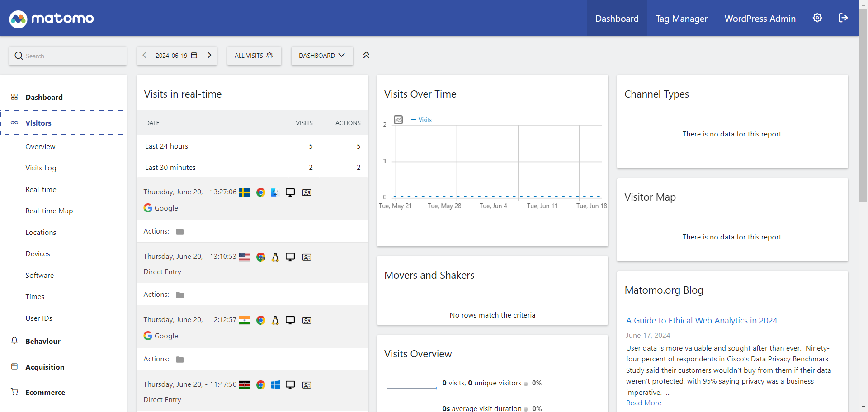This screenshot has height=412, width=868.
Task: Click the Matomo logo in the header
Action: [51, 19]
